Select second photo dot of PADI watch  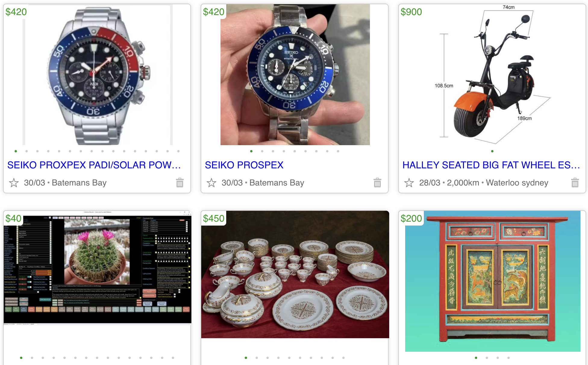[x=27, y=151]
